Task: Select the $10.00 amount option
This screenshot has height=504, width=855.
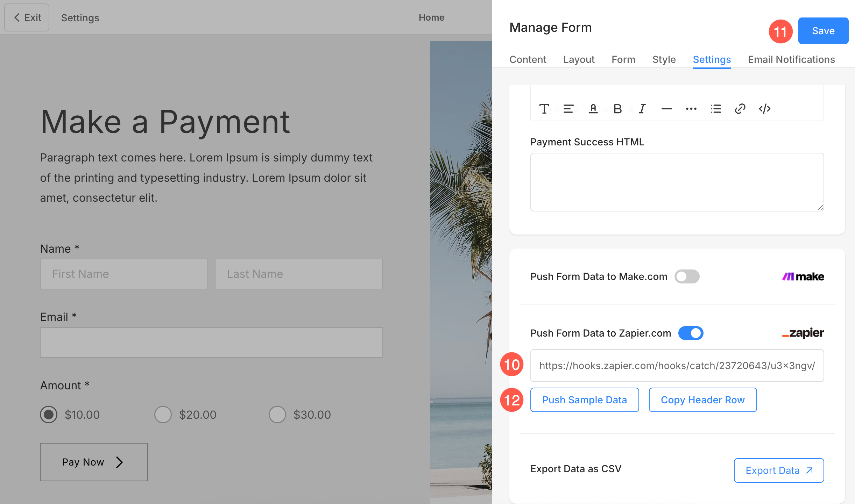Action: 49,415
